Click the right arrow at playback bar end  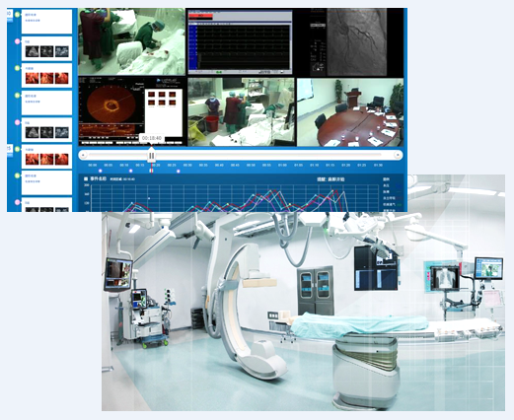(398, 155)
